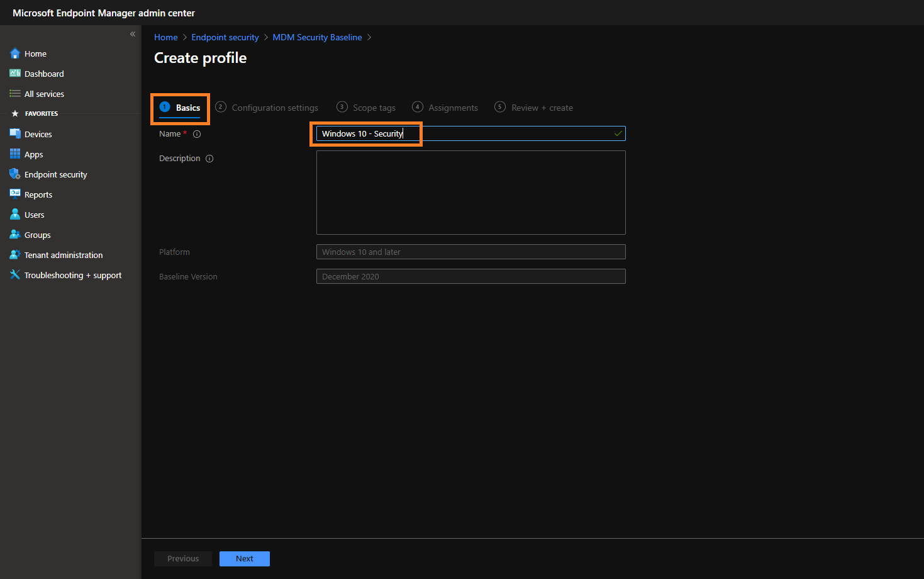The width and height of the screenshot is (924, 579).
Task: Go to Scope tags step
Action: pyautogui.click(x=366, y=108)
